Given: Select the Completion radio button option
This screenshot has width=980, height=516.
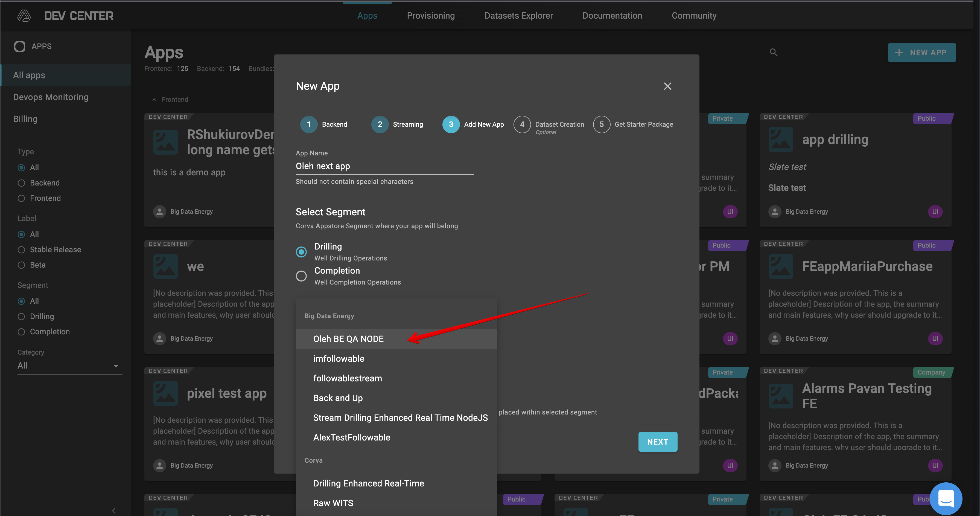Looking at the screenshot, I should pos(301,275).
